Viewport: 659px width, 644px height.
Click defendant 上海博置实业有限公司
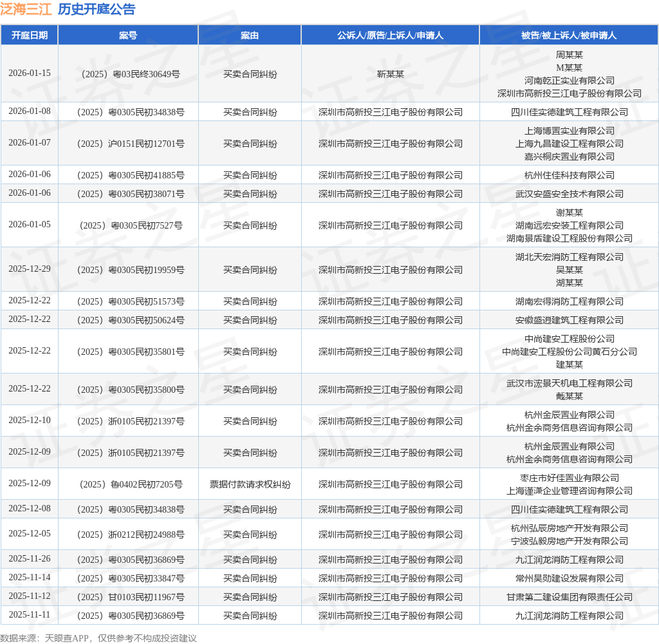[569, 131]
